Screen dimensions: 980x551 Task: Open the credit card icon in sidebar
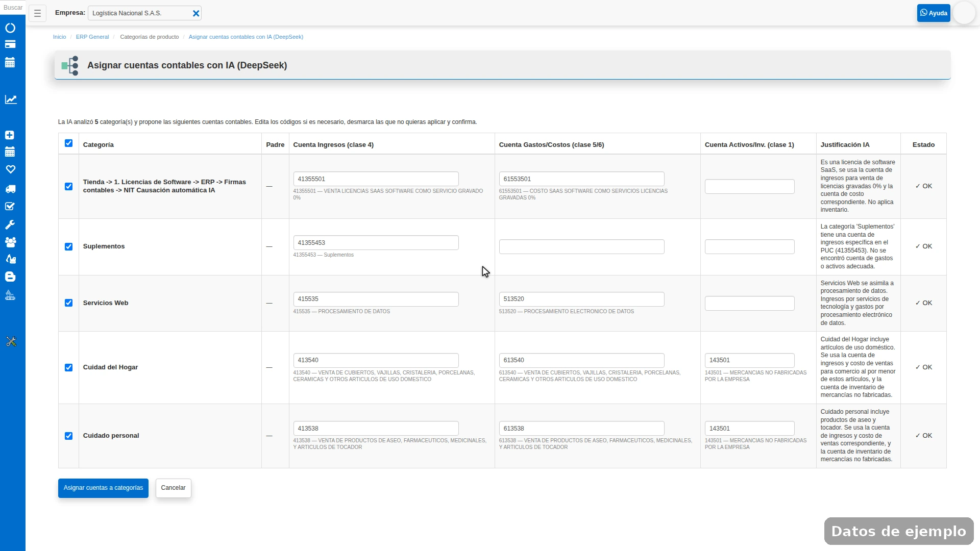pyautogui.click(x=10, y=44)
